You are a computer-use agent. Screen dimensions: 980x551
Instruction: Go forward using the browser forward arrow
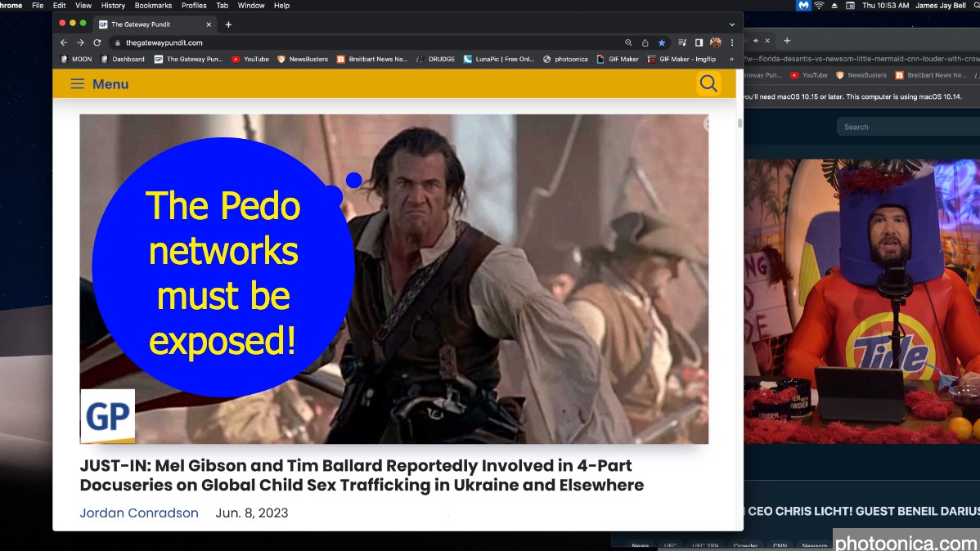pyautogui.click(x=81, y=43)
